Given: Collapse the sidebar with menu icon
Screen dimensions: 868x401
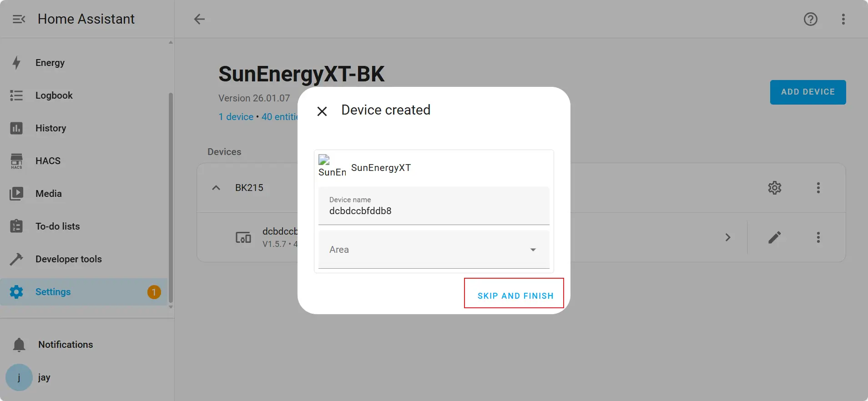Looking at the screenshot, I should pos(19,19).
